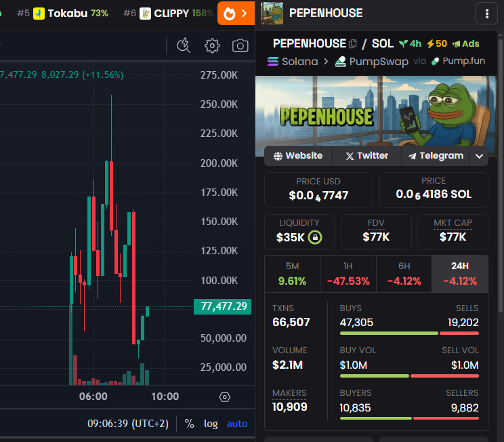
Task: Click the 06:00 time axis label
Action: pyautogui.click(x=93, y=397)
